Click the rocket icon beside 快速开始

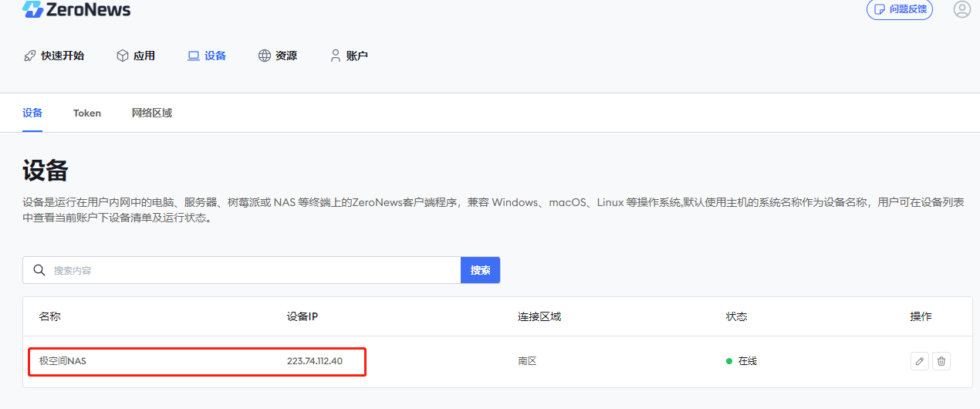point(29,56)
